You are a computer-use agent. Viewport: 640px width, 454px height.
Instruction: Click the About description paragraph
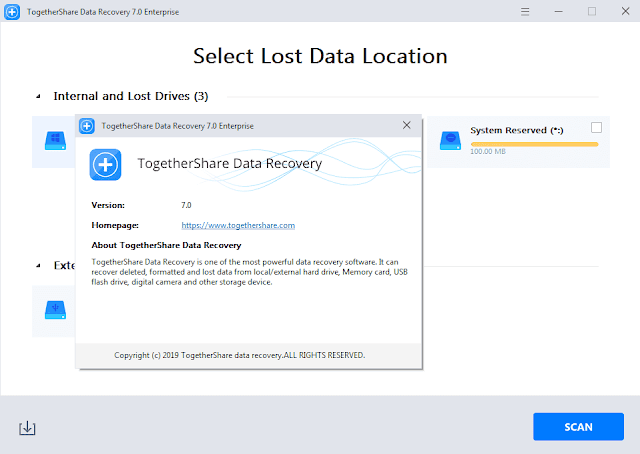249,272
